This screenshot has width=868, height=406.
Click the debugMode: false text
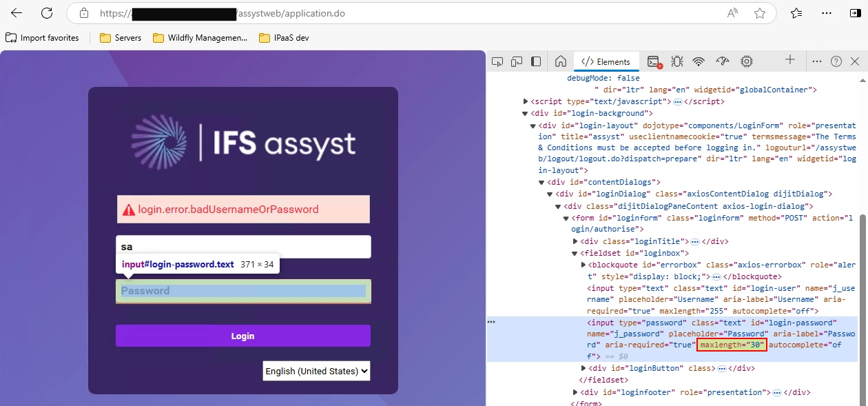click(603, 78)
